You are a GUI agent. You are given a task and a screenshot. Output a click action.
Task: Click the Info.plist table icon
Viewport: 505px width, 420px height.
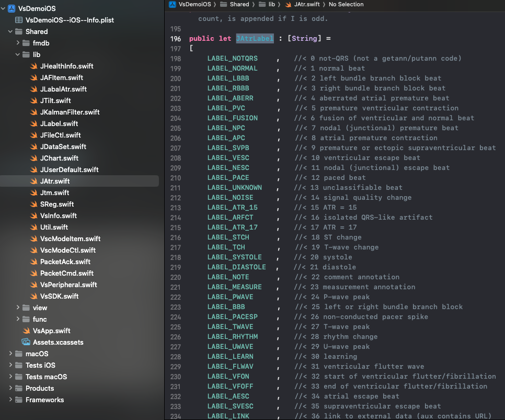point(18,20)
